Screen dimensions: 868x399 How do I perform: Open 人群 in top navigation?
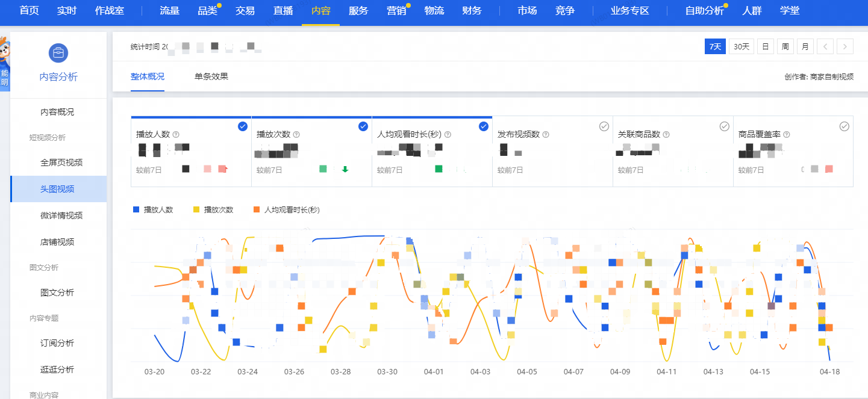pos(752,10)
